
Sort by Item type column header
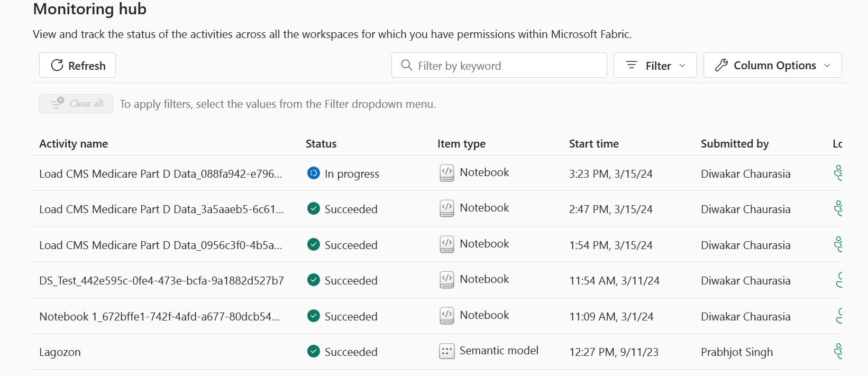click(461, 144)
